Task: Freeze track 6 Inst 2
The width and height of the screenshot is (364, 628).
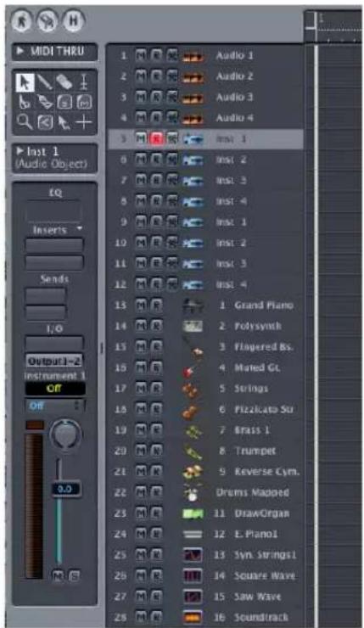Action: pos(171,160)
